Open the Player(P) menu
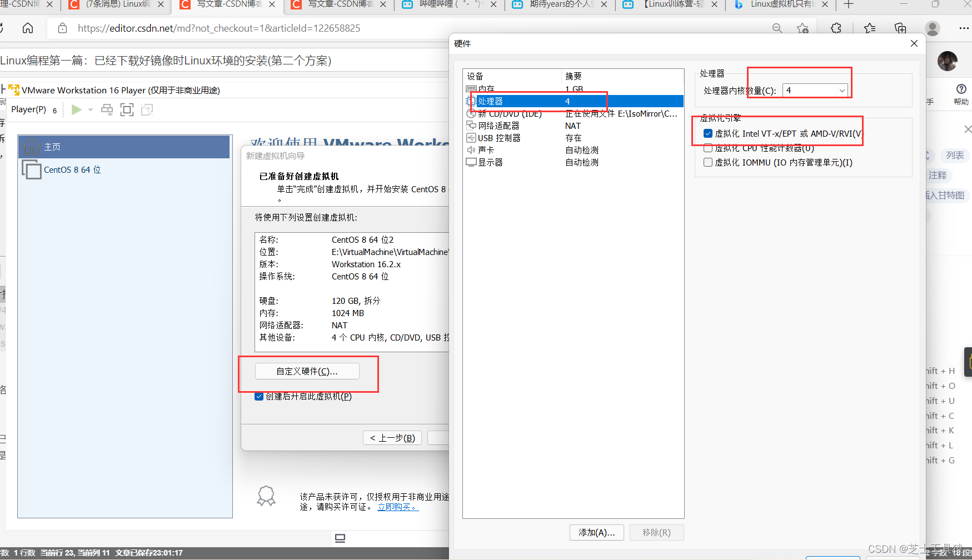The image size is (972, 560). (x=29, y=109)
